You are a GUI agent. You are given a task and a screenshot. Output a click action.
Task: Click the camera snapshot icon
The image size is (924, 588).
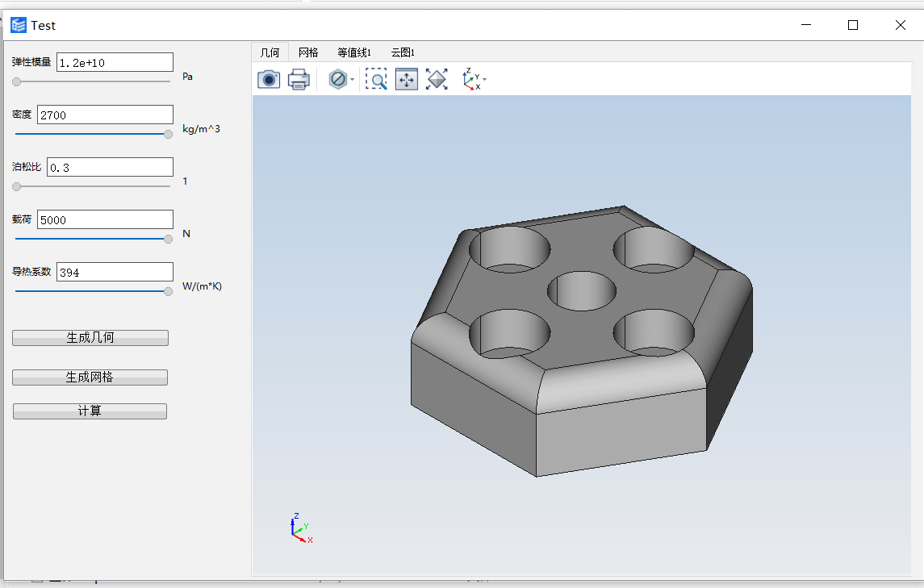tap(269, 79)
